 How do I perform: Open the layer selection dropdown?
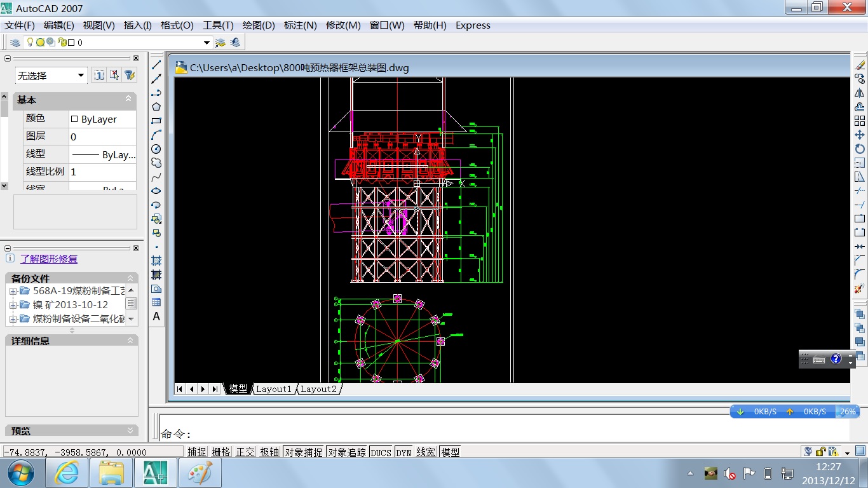(207, 43)
